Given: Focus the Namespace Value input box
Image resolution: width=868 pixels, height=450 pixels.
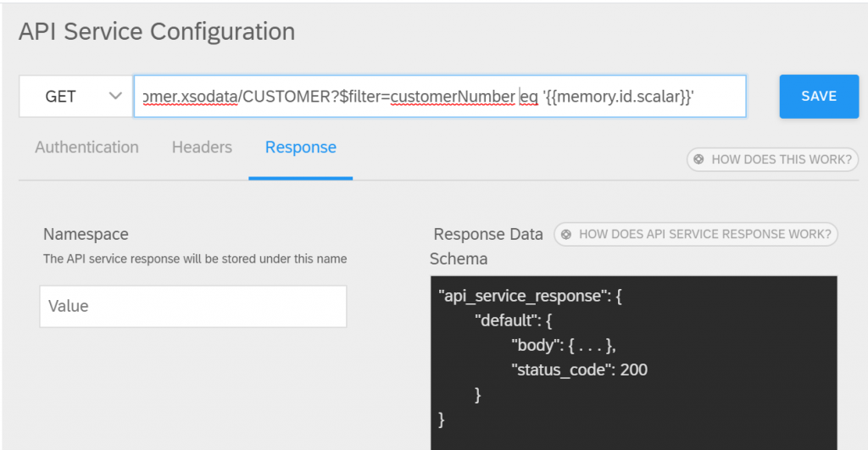Looking at the screenshot, I should coord(193,306).
